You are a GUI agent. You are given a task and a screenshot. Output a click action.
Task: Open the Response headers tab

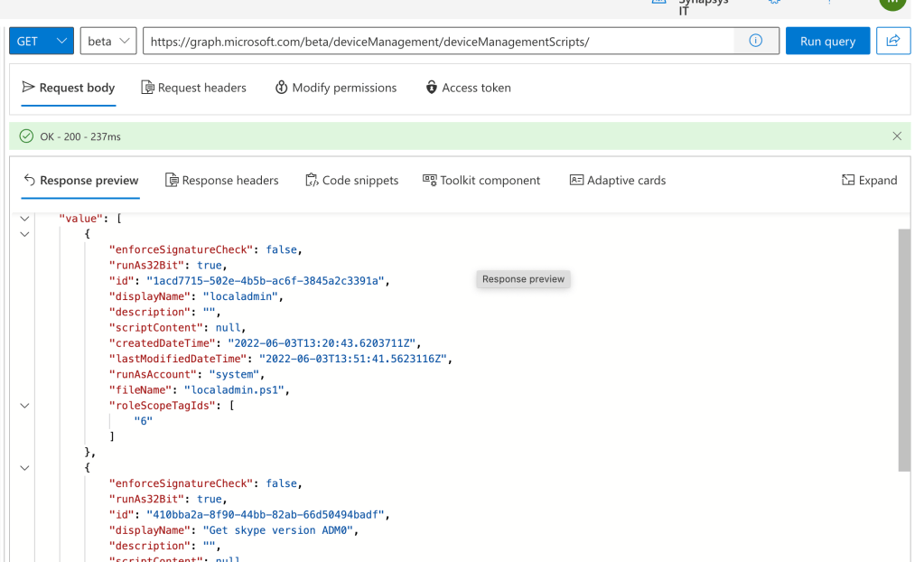pyautogui.click(x=221, y=180)
